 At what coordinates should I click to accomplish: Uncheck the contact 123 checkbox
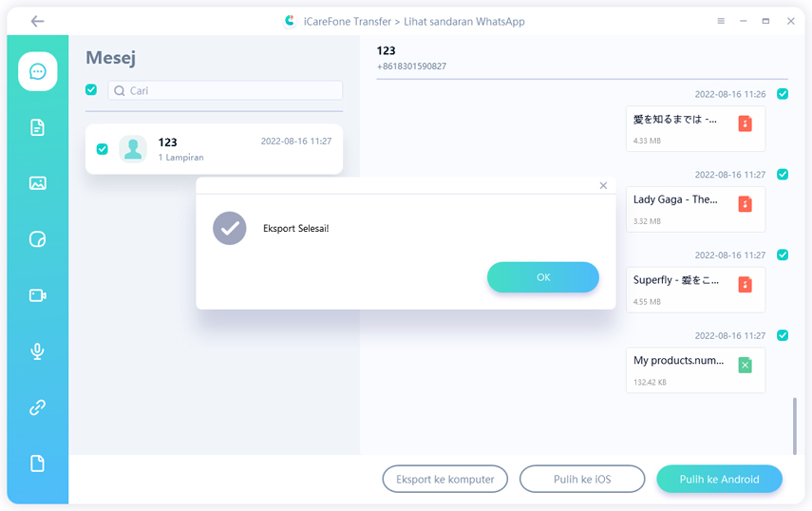tap(102, 149)
